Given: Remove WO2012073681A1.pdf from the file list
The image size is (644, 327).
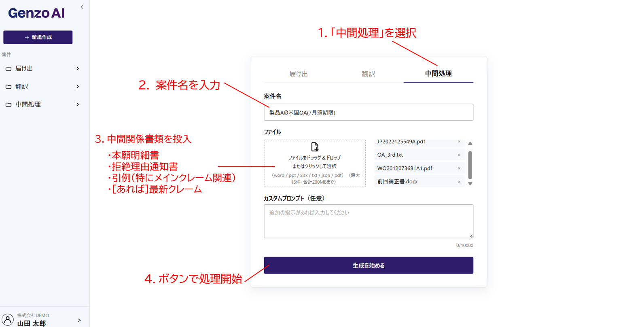Looking at the screenshot, I should tap(459, 168).
